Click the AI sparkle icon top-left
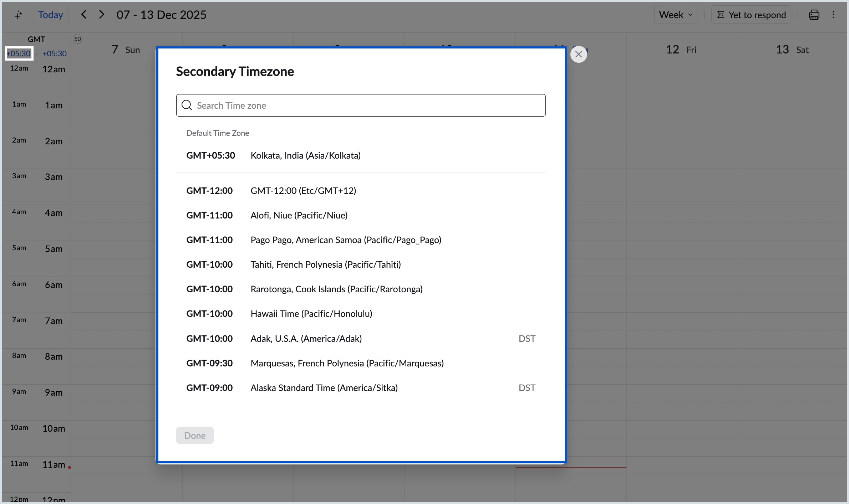 18,15
